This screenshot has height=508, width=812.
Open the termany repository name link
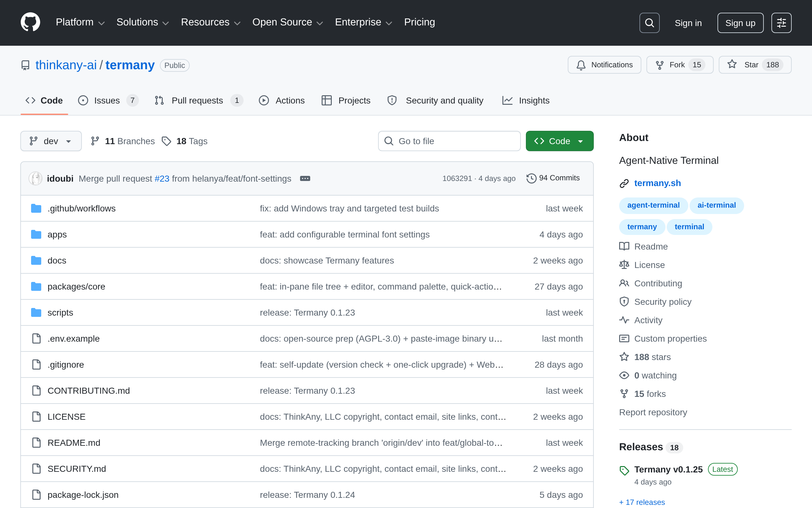[130, 65]
